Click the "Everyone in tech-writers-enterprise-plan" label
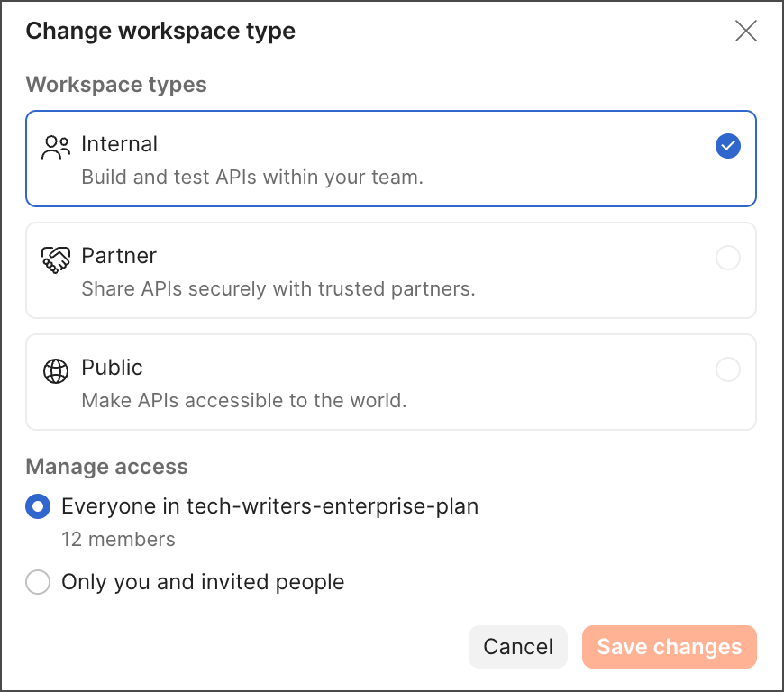This screenshot has width=784, height=692. tap(270, 506)
